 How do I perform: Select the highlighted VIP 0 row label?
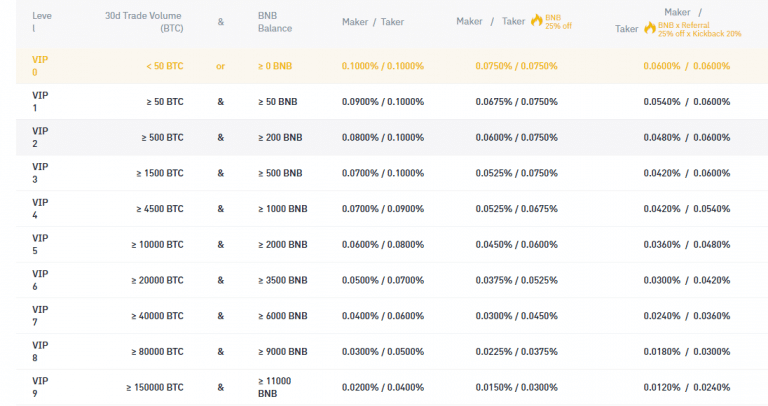(40, 66)
